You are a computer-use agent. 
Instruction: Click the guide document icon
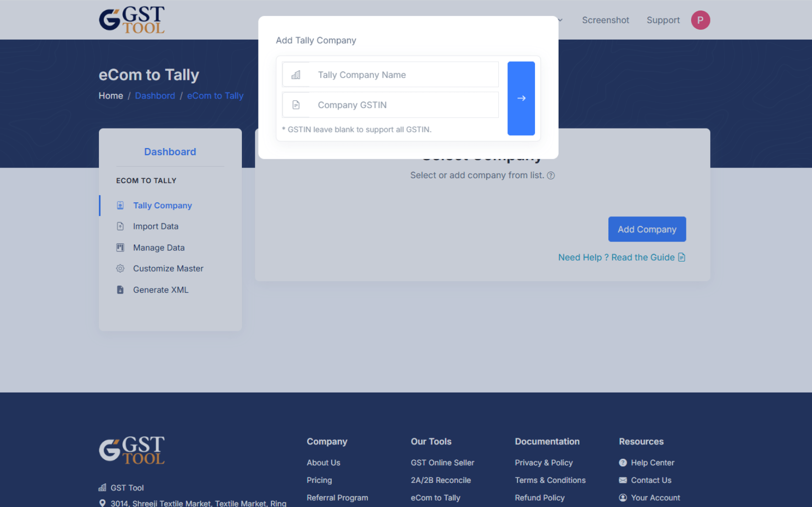click(x=682, y=258)
